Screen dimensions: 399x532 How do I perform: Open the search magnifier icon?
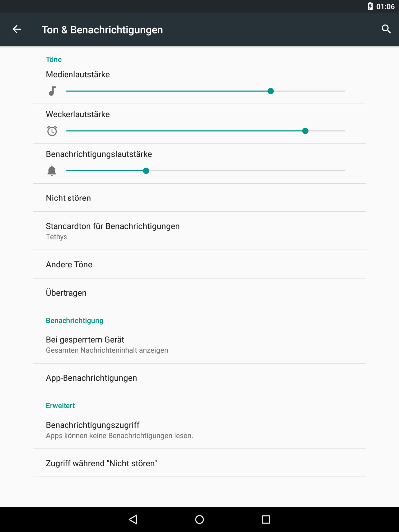click(x=386, y=29)
